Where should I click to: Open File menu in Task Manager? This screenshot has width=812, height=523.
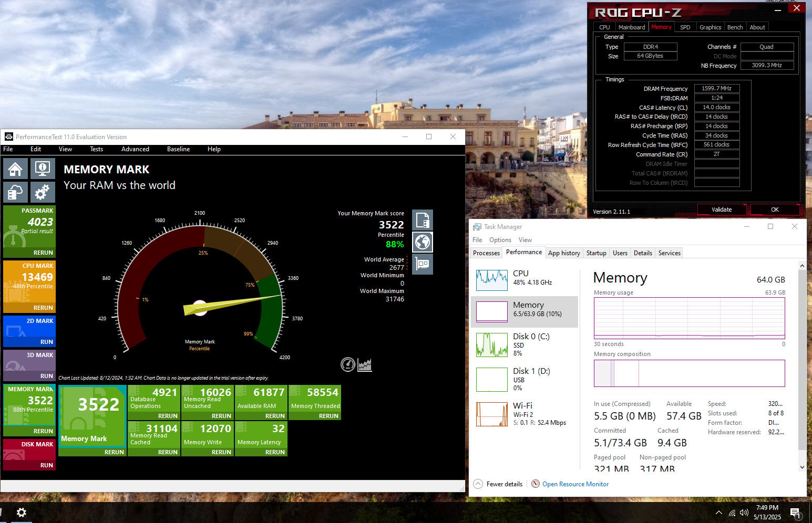pos(477,240)
